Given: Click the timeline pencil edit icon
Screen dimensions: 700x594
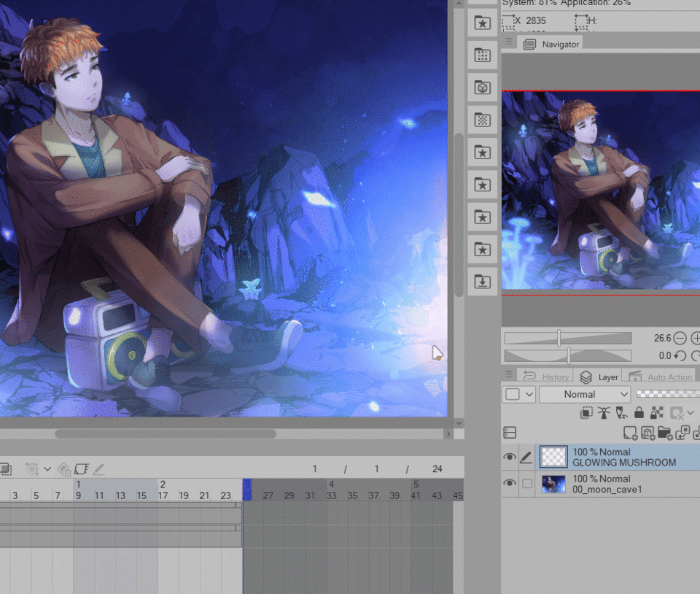Looking at the screenshot, I should tap(98, 469).
